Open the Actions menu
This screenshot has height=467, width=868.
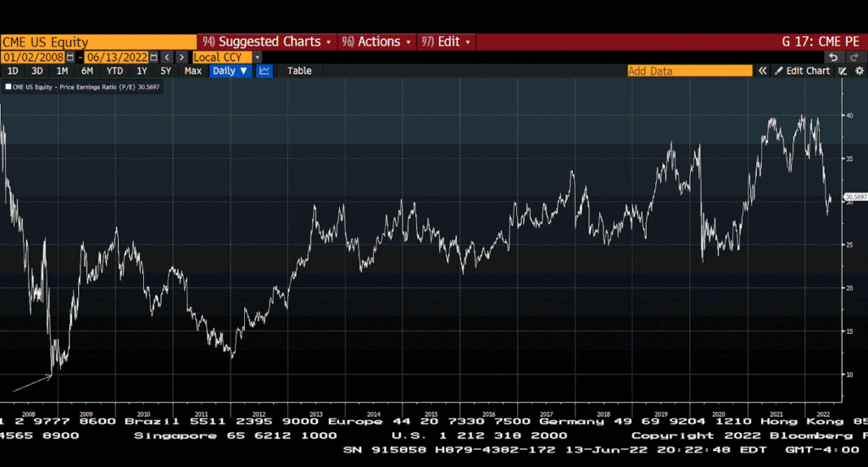point(376,42)
